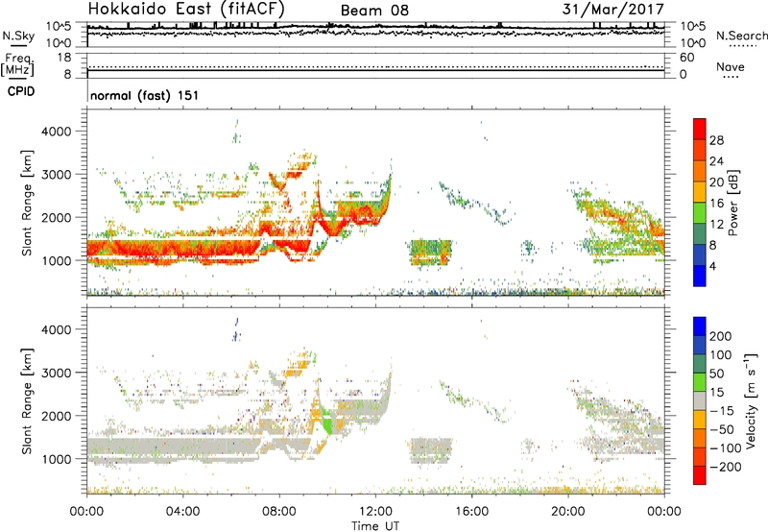Click the blue top of velocity colorbar
Image resolution: width=768 pixels, height=532 pixels.
(x=700, y=326)
